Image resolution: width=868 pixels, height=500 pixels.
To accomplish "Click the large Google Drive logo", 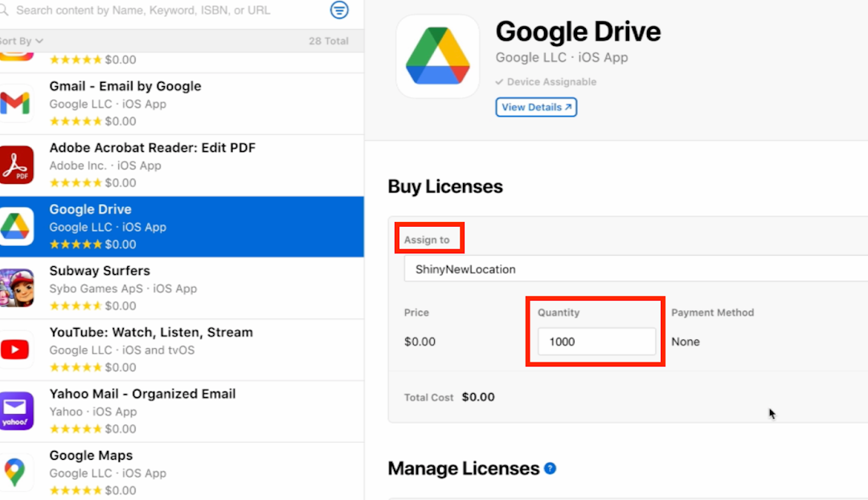I will pos(437,56).
